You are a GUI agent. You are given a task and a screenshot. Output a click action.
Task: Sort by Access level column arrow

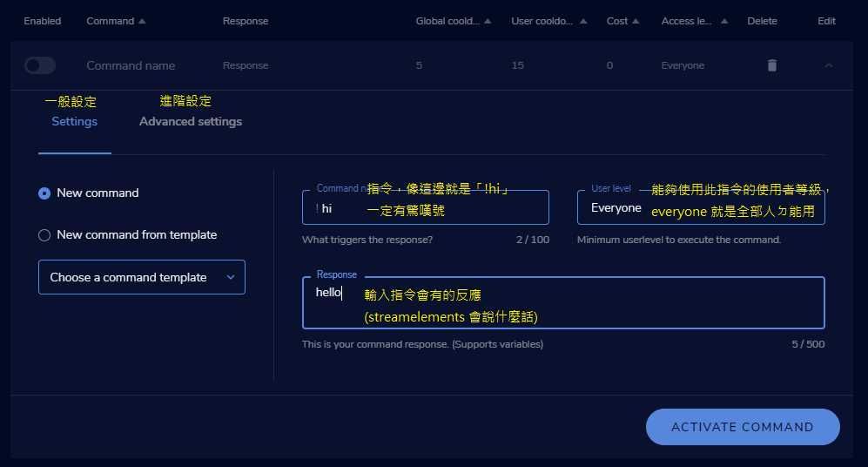[x=724, y=21]
